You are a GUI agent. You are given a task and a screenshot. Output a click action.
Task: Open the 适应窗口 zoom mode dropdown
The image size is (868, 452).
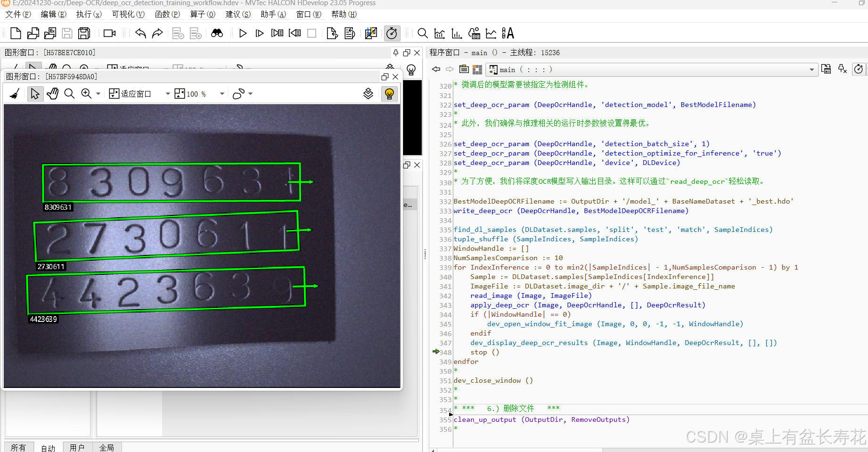tap(167, 93)
